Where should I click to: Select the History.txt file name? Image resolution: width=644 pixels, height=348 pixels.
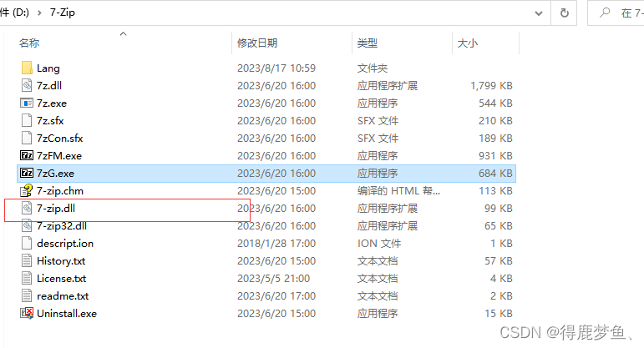tap(61, 261)
